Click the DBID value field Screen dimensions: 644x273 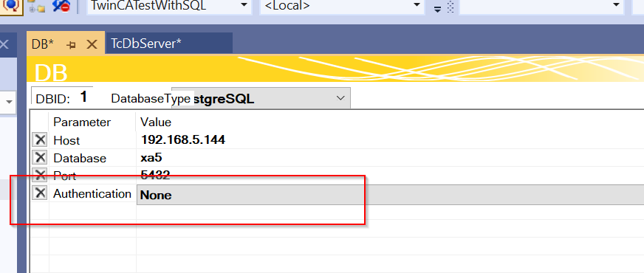pos(83,97)
